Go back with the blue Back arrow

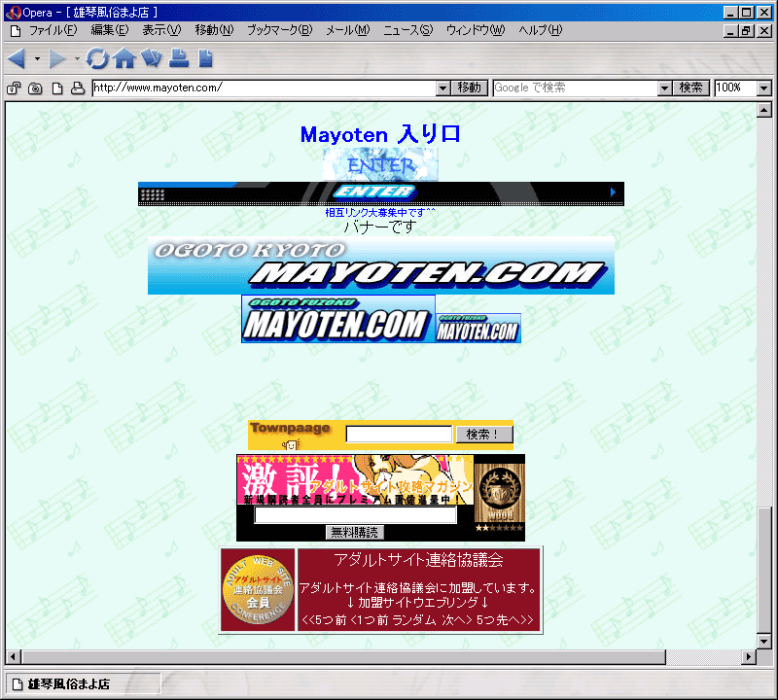click(x=18, y=58)
